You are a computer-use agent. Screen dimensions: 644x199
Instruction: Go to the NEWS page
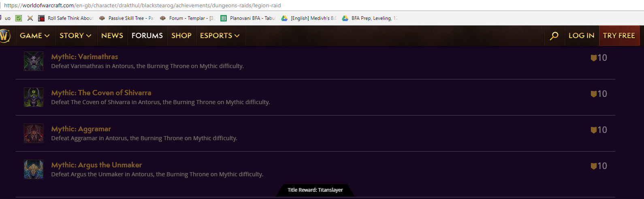(x=112, y=36)
